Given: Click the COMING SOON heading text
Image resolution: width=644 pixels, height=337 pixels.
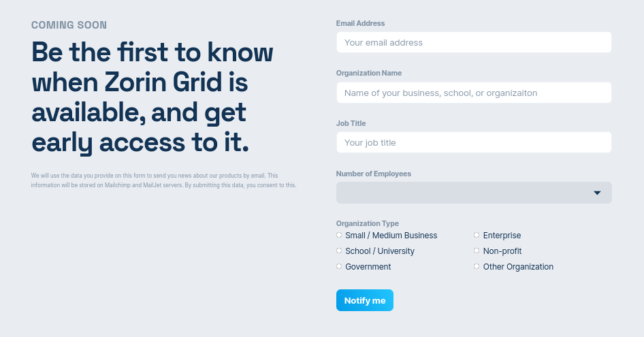Looking at the screenshot, I should click(69, 25).
